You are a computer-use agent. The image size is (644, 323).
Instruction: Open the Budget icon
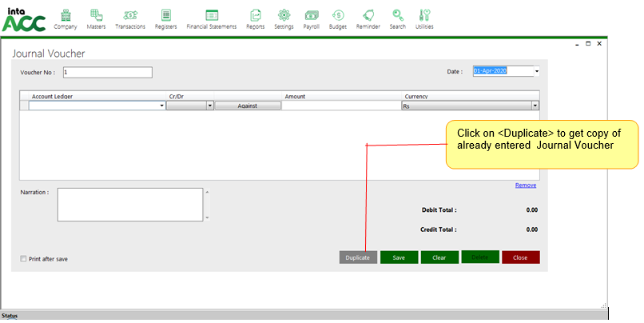tap(338, 16)
